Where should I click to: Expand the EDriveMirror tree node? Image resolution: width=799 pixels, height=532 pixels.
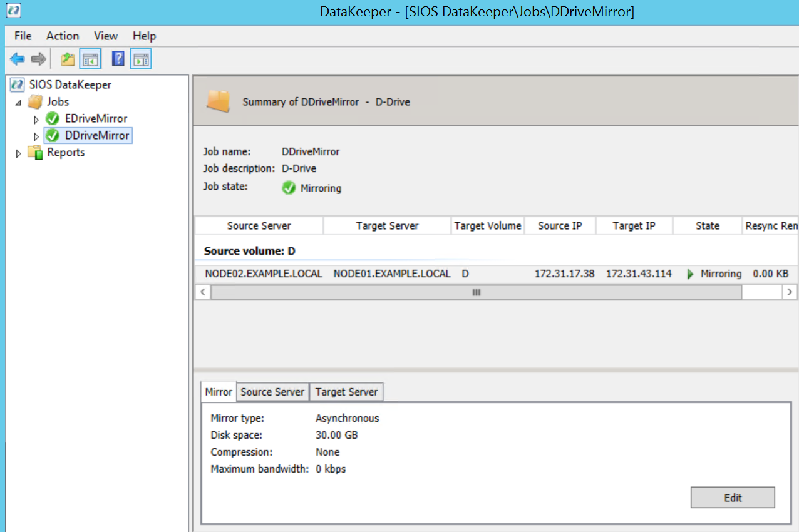click(x=36, y=118)
